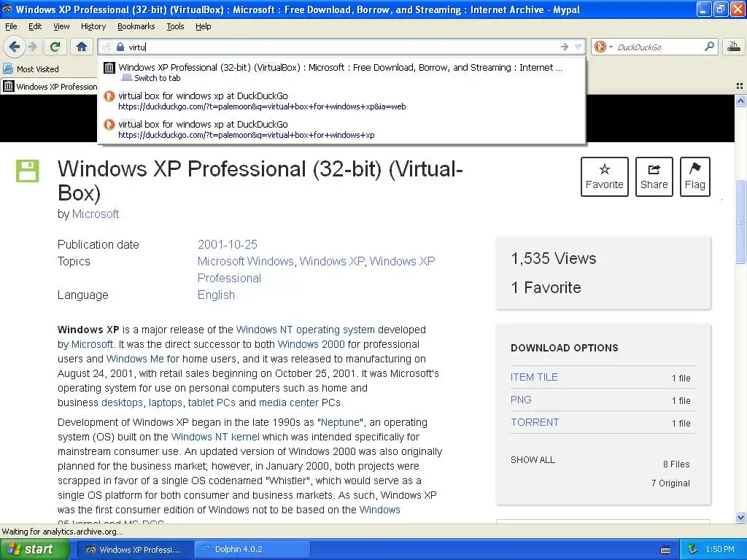This screenshot has width=747, height=560.
Task: Open the Help menu
Action: [x=204, y=27]
